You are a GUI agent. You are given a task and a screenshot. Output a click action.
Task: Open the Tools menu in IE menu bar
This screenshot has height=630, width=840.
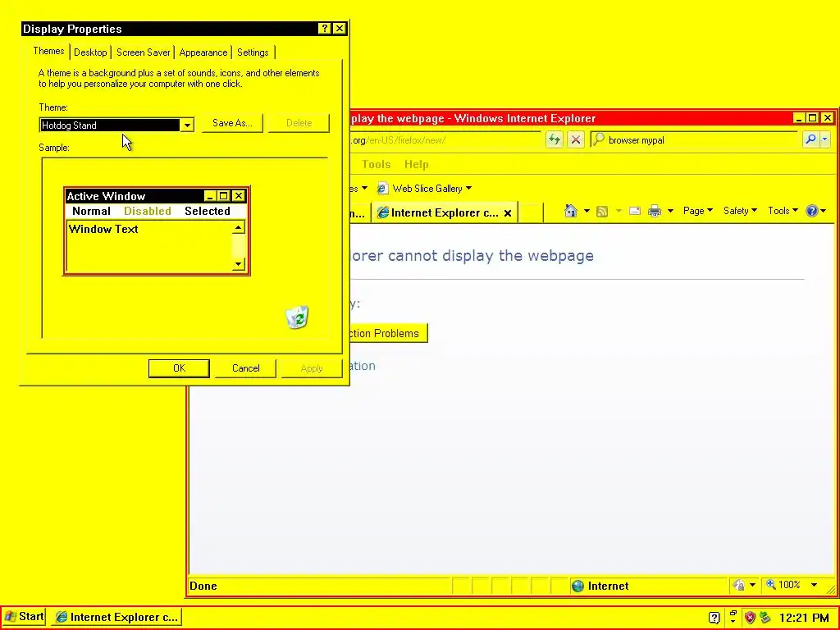376,164
